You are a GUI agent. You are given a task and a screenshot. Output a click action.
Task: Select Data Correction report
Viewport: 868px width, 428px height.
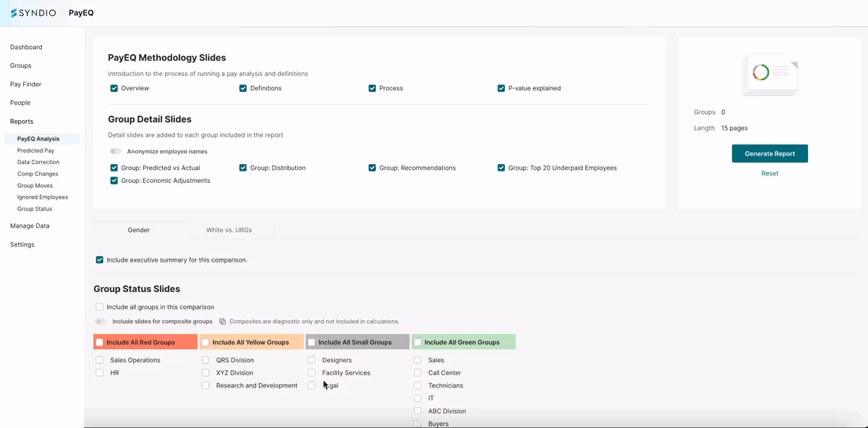pyautogui.click(x=38, y=162)
